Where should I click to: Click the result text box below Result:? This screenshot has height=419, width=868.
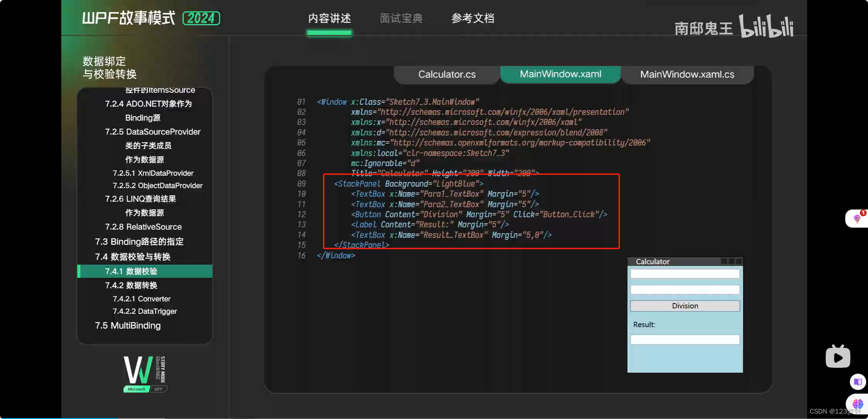point(685,340)
